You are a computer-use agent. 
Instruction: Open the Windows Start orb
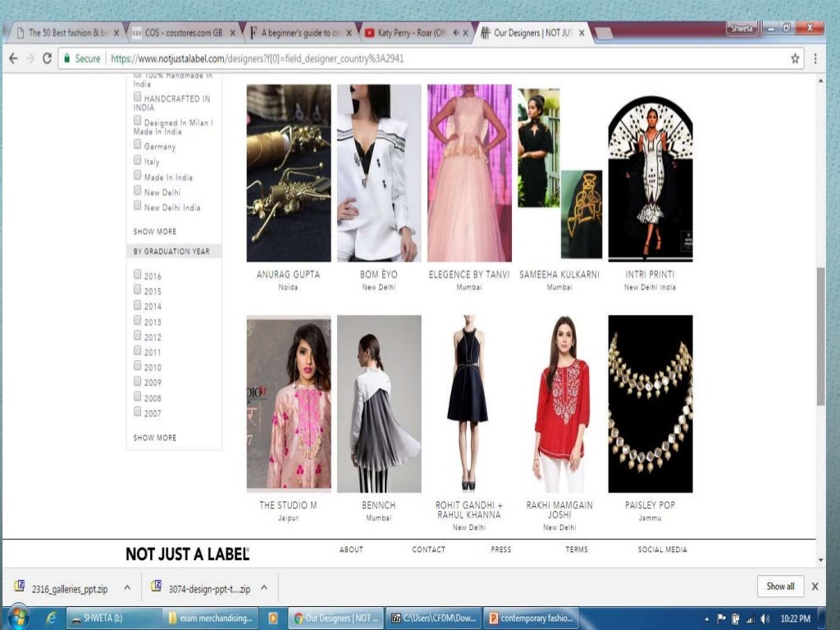[18, 619]
